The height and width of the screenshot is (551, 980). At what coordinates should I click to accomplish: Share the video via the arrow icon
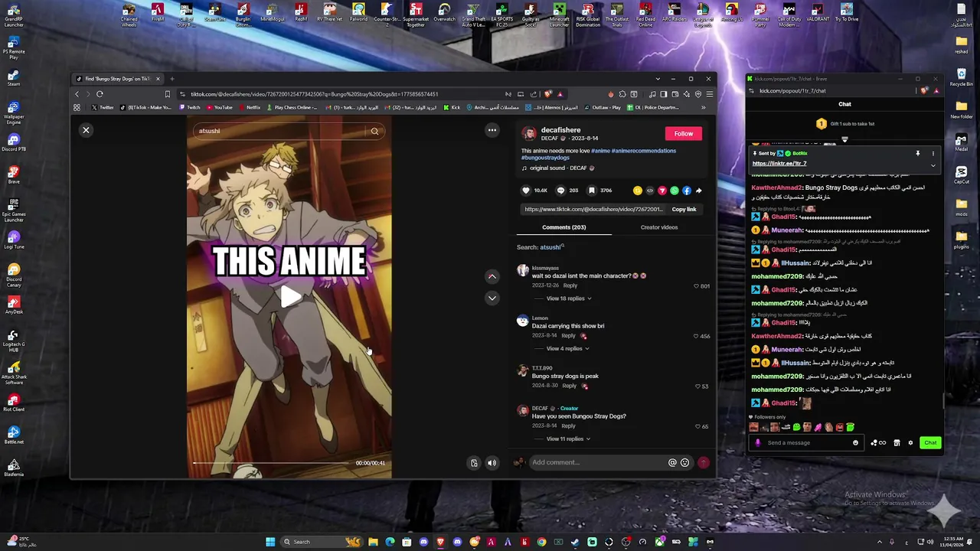click(x=698, y=191)
